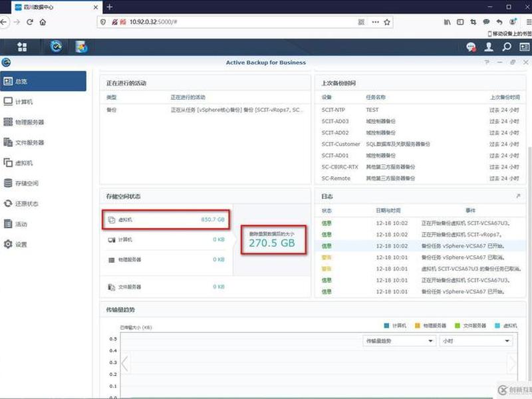Click log entry SCIT-vRops7 at 12-18 10:02
Screen dimensions: 532x399
click(x=420, y=235)
